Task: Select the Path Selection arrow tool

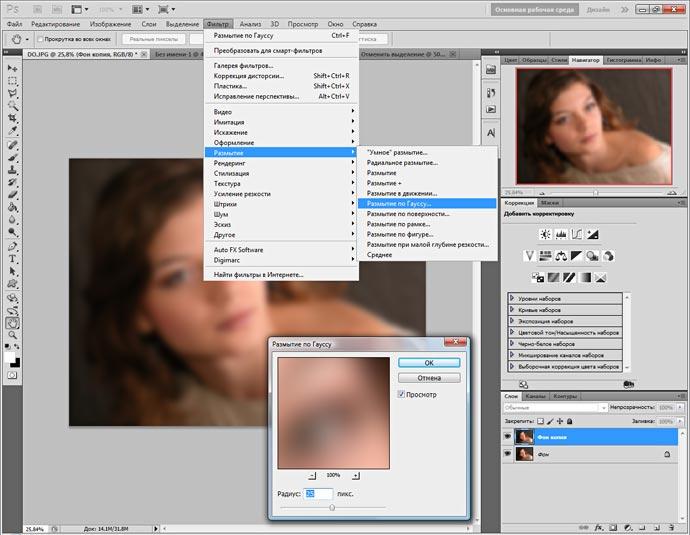Action: pyautogui.click(x=12, y=271)
